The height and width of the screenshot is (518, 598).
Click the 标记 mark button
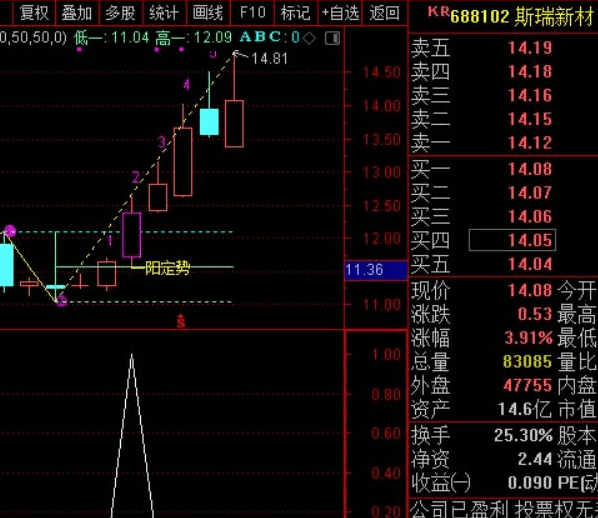coord(296,13)
